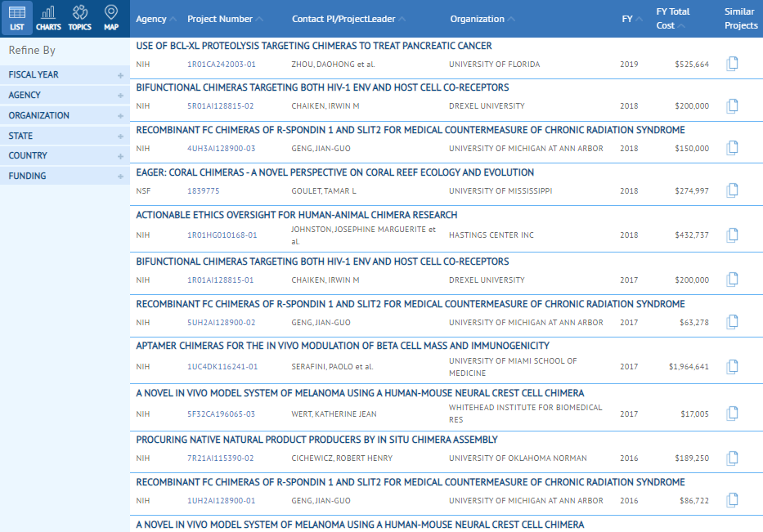Open project number 5F32CA196065-03
763x532 pixels.
point(221,414)
